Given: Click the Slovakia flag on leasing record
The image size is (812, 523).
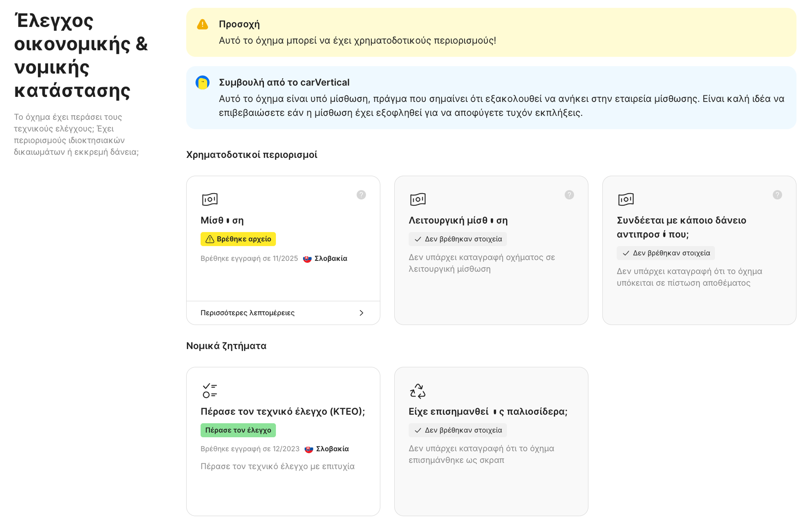Looking at the screenshot, I should coord(307,259).
